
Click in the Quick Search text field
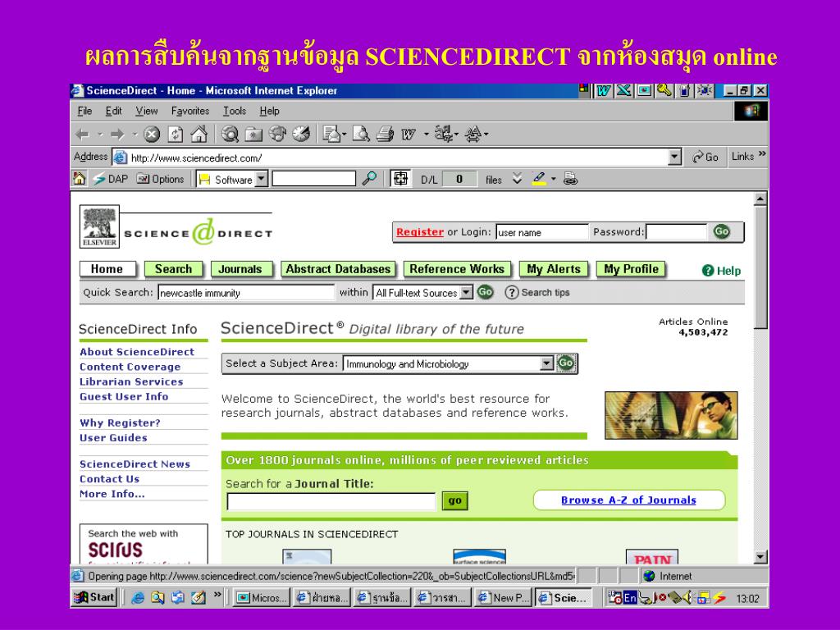click(246, 293)
